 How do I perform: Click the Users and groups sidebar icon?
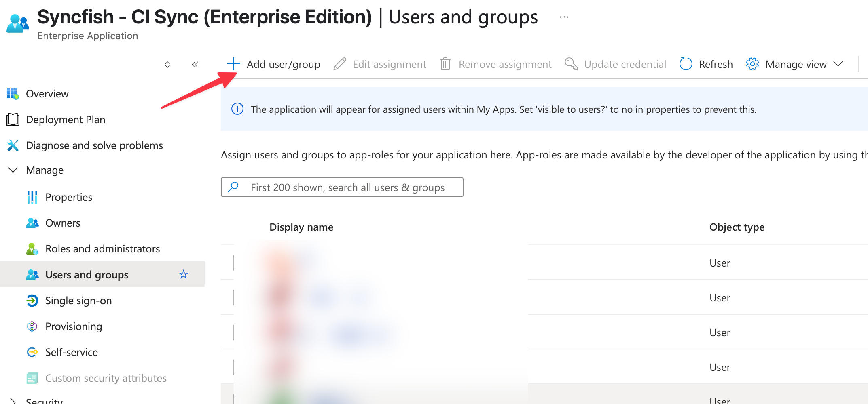tap(32, 275)
